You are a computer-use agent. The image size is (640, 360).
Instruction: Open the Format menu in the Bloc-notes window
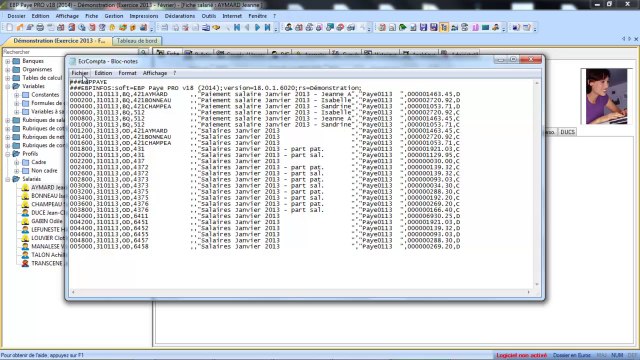tap(127, 73)
